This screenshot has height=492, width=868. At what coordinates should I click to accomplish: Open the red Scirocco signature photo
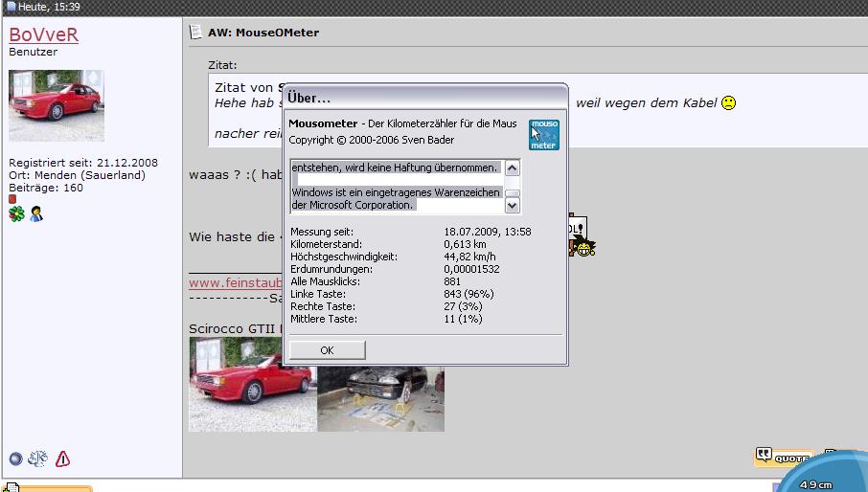pyautogui.click(x=252, y=384)
